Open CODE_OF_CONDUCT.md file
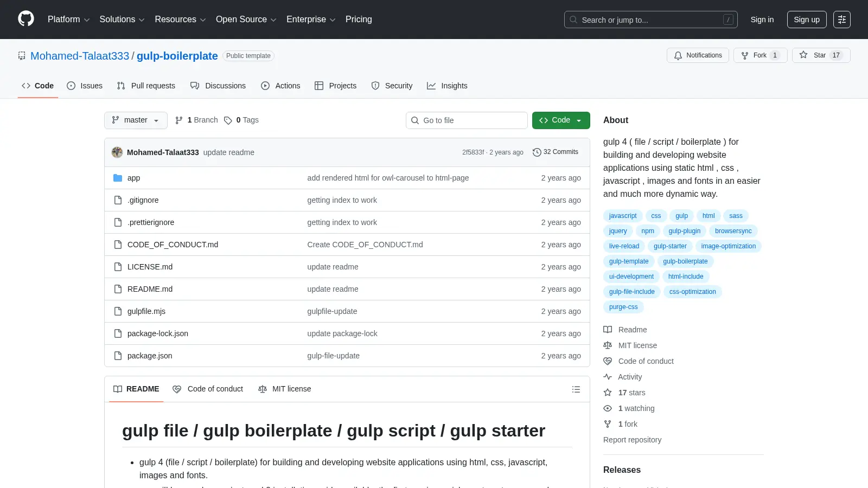Screen dimensions: 868x488 click(173, 245)
